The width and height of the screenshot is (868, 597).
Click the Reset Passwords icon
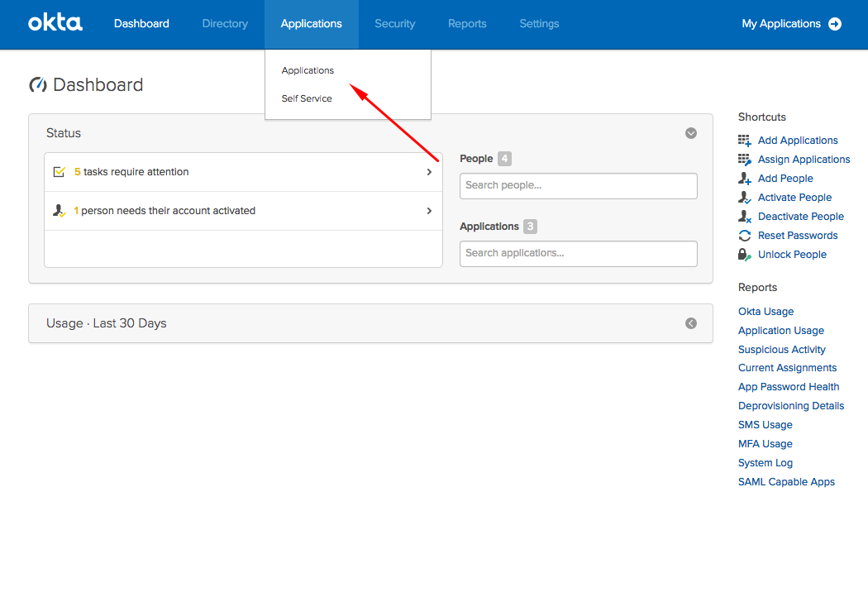click(742, 235)
